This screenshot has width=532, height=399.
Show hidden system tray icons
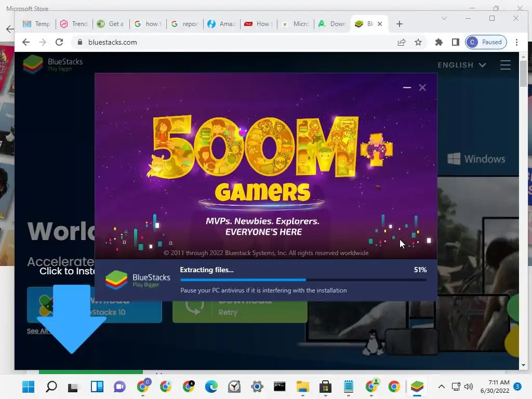(441, 387)
